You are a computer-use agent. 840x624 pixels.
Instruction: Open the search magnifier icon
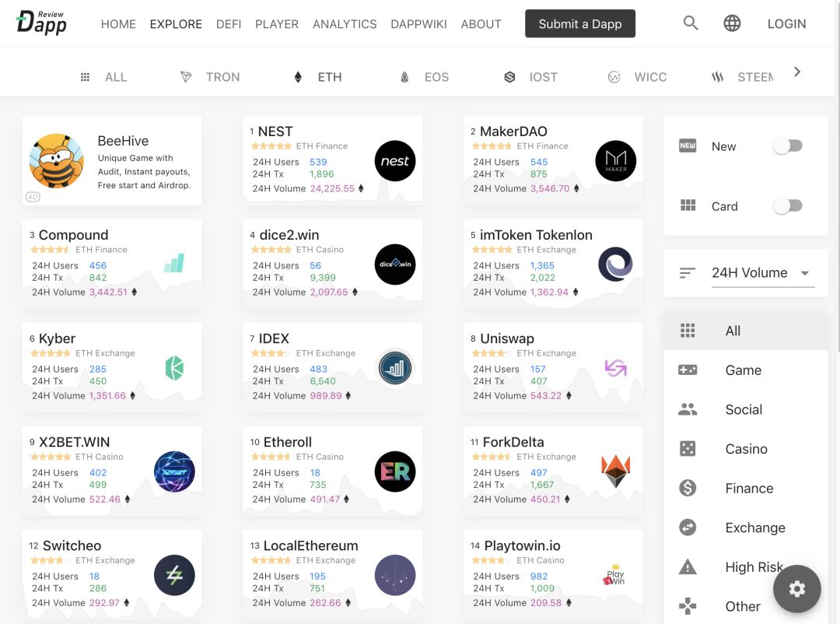(691, 23)
